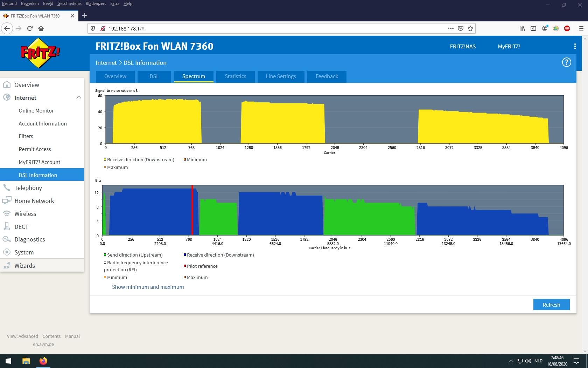This screenshot has width=588, height=368.
Task: Open the Adblock Plus extension icon
Action: click(567, 28)
